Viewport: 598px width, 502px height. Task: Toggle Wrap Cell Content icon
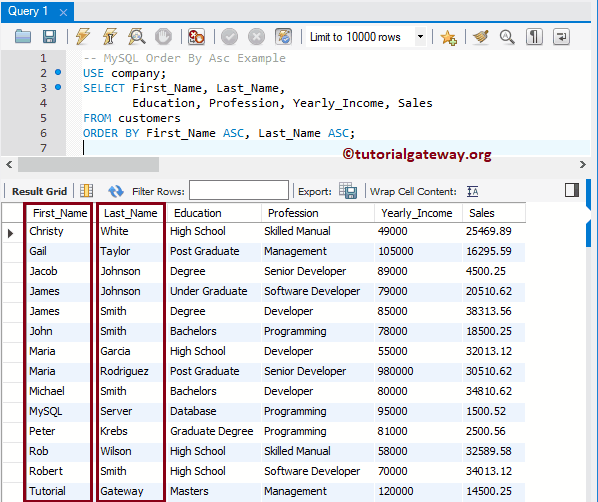click(473, 191)
